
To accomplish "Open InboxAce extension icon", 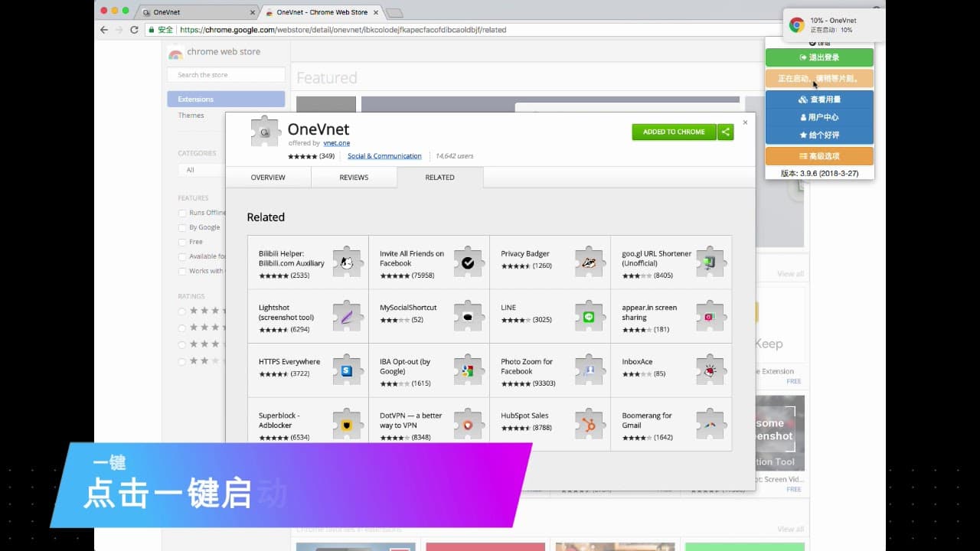I will (x=710, y=370).
